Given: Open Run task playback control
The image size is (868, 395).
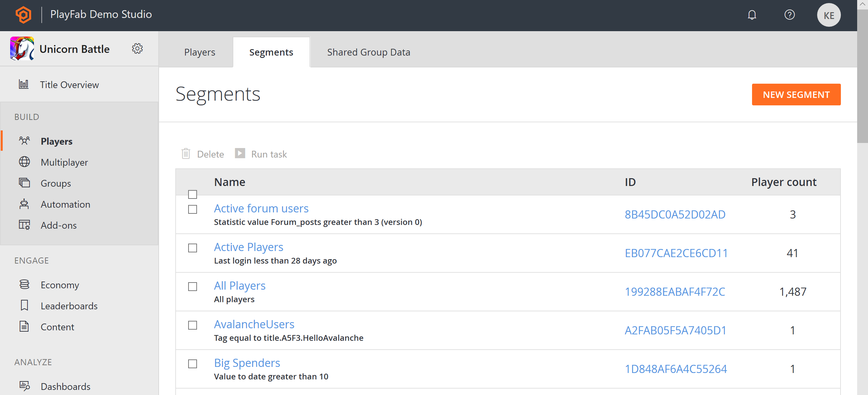Looking at the screenshot, I should [239, 154].
